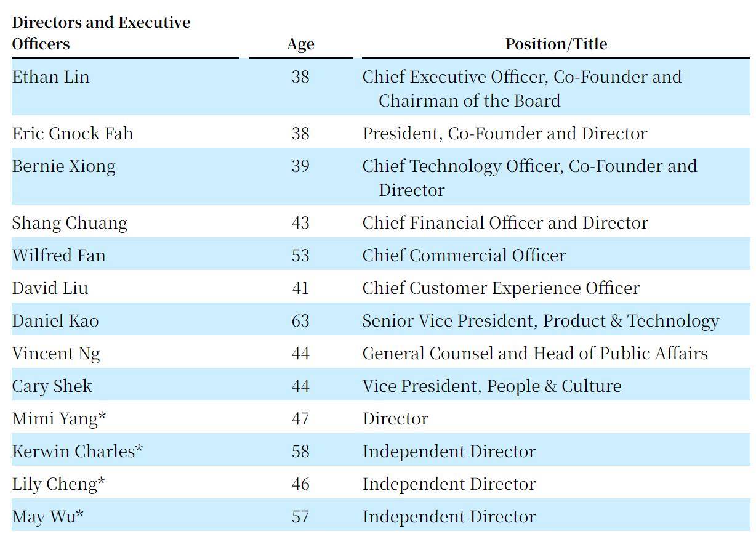Click the name Ethan Lin
This screenshot has width=756, height=536.
point(50,77)
